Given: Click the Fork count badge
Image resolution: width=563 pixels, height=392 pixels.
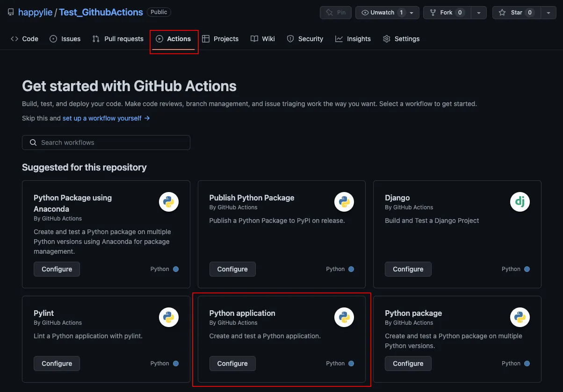Looking at the screenshot, I should [x=460, y=13].
